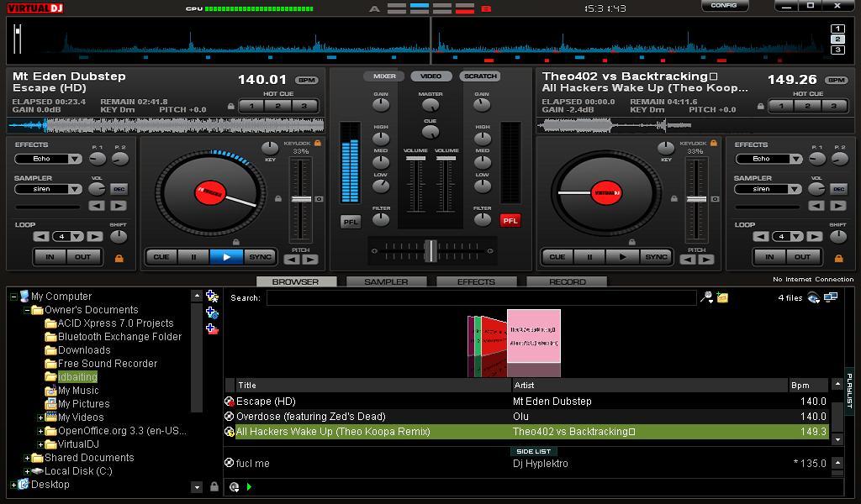Toggle left channel PFL headphone monitor
This screenshot has height=504, width=861.
351,222
